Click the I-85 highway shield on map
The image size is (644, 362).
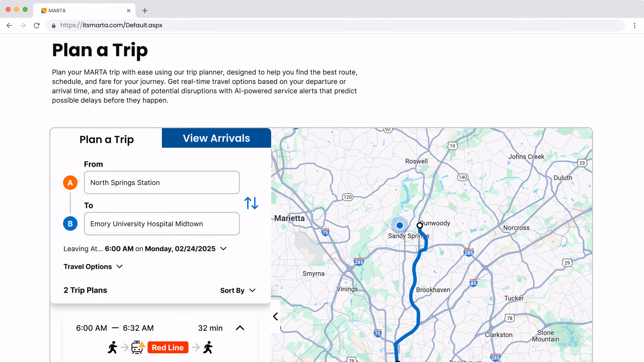click(x=473, y=283)
